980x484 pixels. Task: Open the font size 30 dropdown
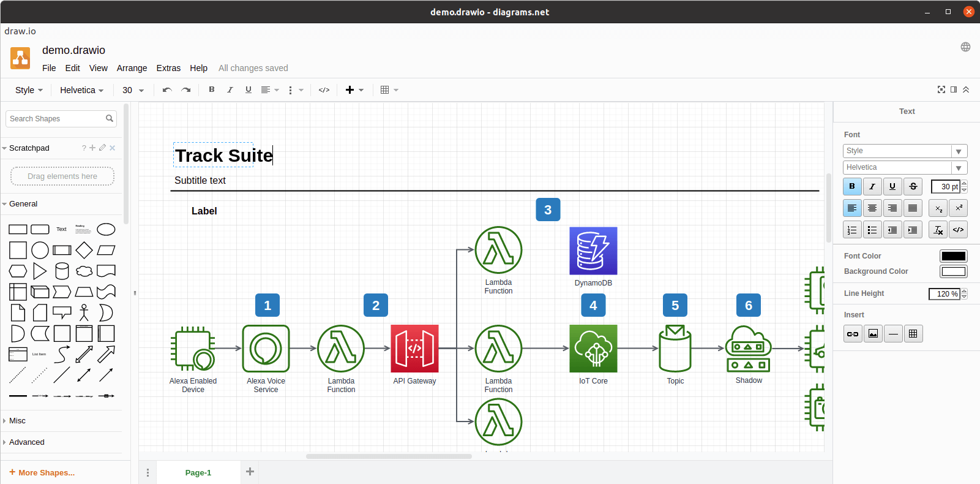(x=133, y=90)
